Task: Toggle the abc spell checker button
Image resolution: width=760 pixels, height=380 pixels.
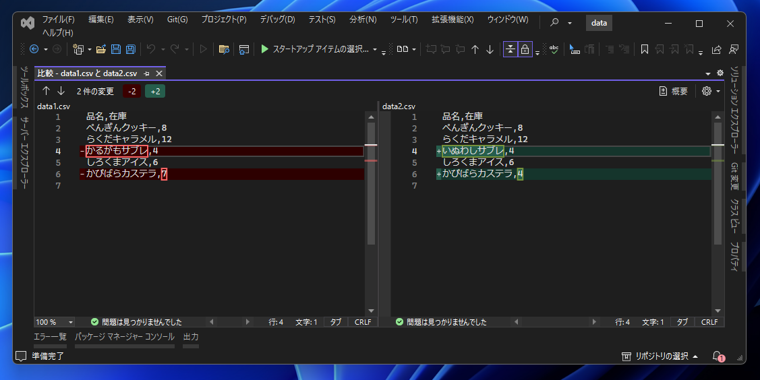Action: point(554,49)
